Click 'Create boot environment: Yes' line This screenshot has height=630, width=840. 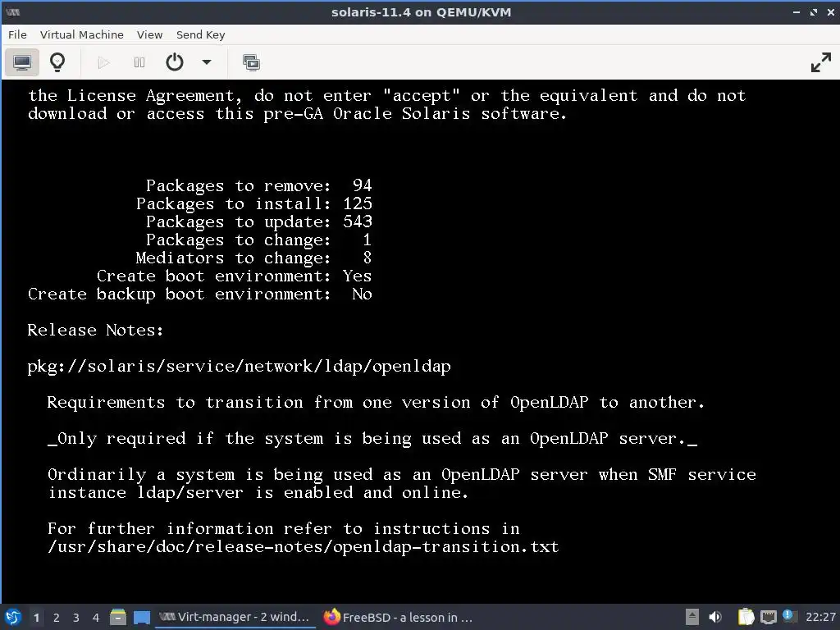[x=234, y=276]
